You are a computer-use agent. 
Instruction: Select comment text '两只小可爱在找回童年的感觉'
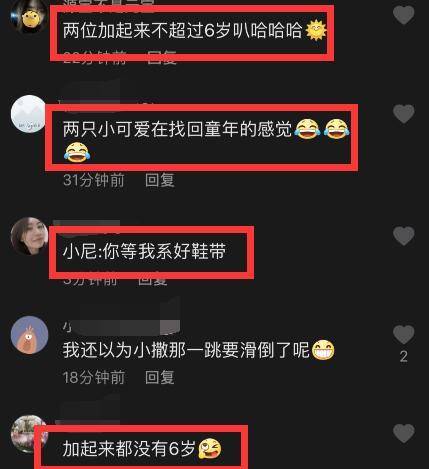(x=177, y=129)
